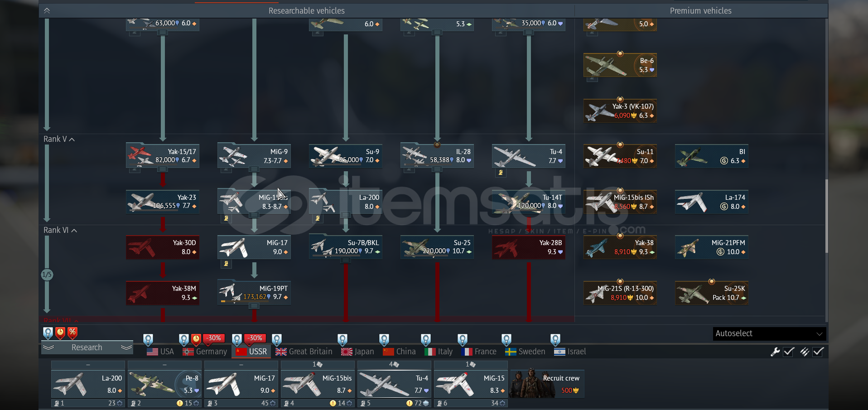Screen dimensions: 868x410
Task: Toggle the auto-ammo checkbox beside bullets
Action: pyautogui.click(x=818, y=352)
